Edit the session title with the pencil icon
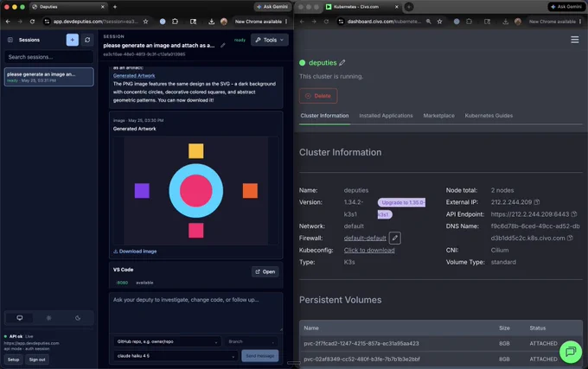This screenshot has height=369, width=588. [x=223, y=45]
